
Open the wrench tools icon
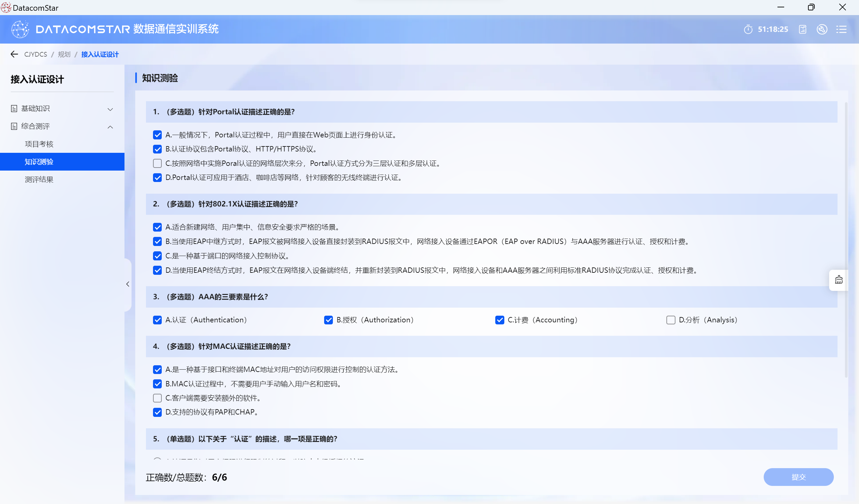point(822,29)
